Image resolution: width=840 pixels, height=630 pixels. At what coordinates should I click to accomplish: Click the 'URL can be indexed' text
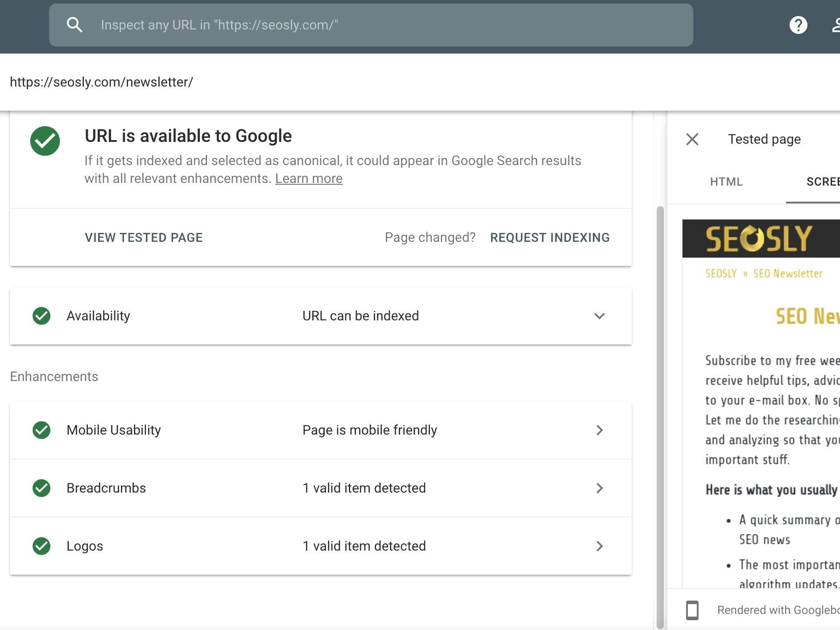[x=360, y=316]
